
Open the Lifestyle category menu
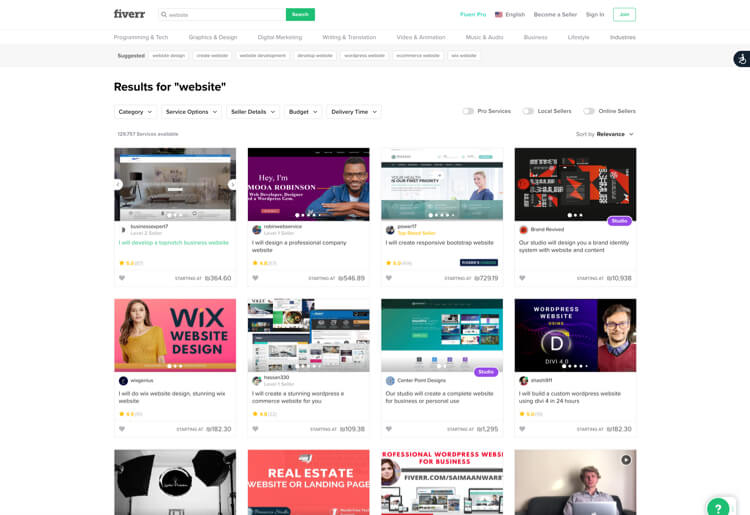[x=578, y=37]
